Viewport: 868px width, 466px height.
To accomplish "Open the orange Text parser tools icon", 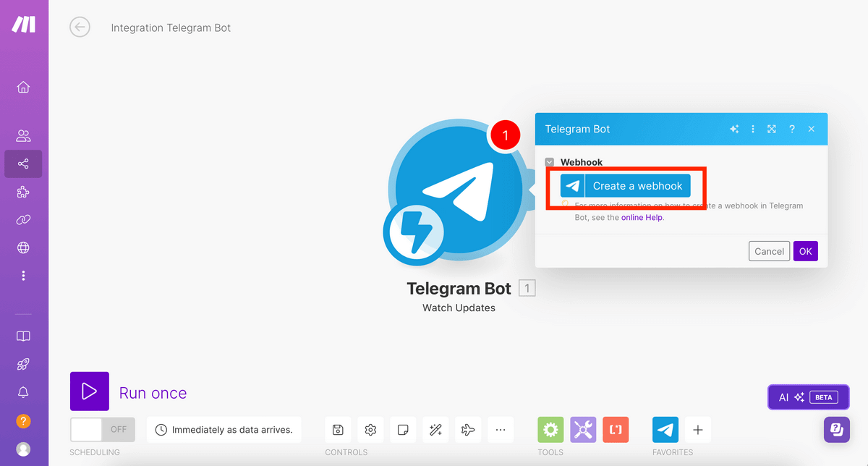I will [x=616, y=430].
